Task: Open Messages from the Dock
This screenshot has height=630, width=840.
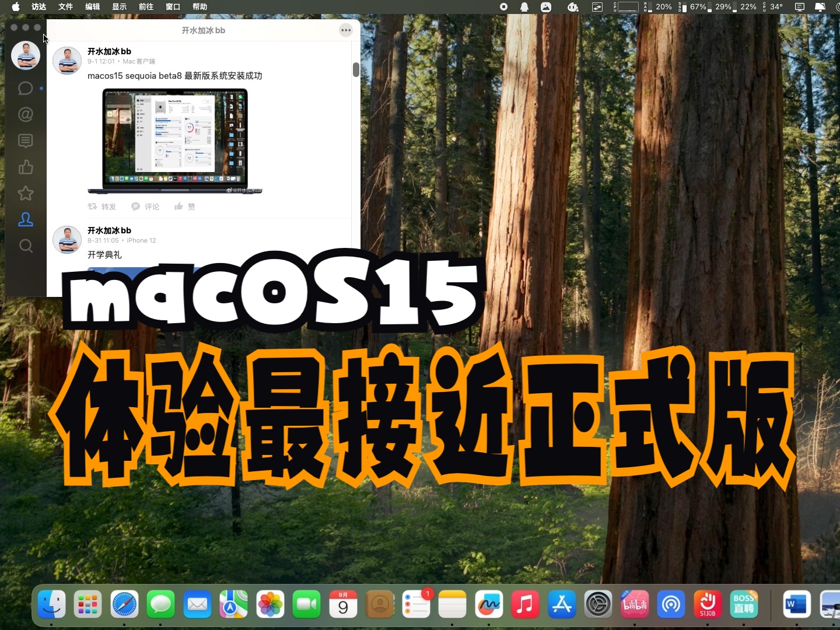Action: [x=160, y=604]
